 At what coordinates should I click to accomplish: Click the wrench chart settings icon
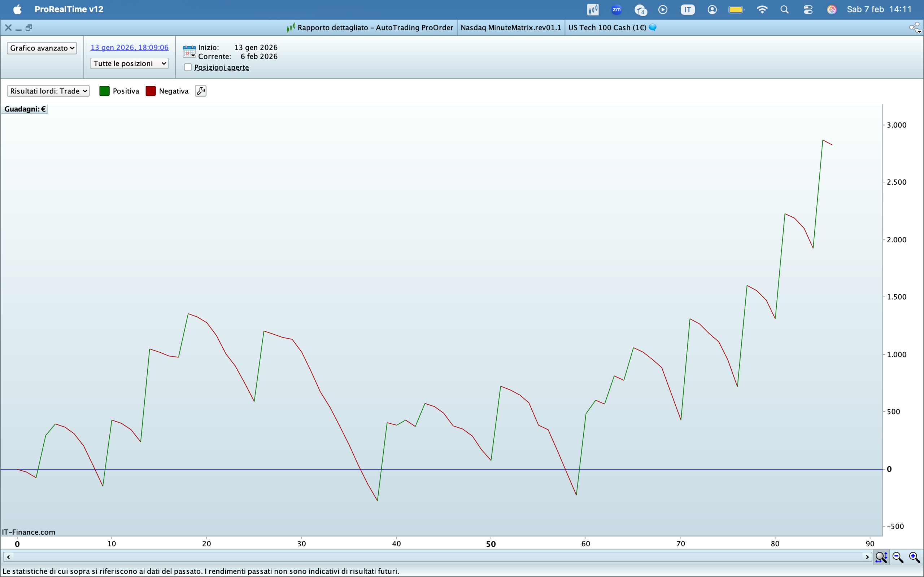point(200,91)
